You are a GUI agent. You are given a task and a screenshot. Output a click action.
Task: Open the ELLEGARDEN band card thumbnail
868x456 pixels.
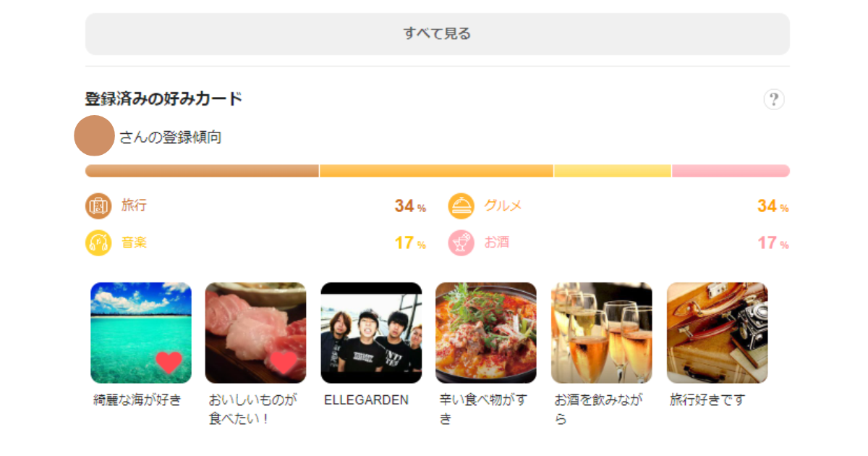371,333
